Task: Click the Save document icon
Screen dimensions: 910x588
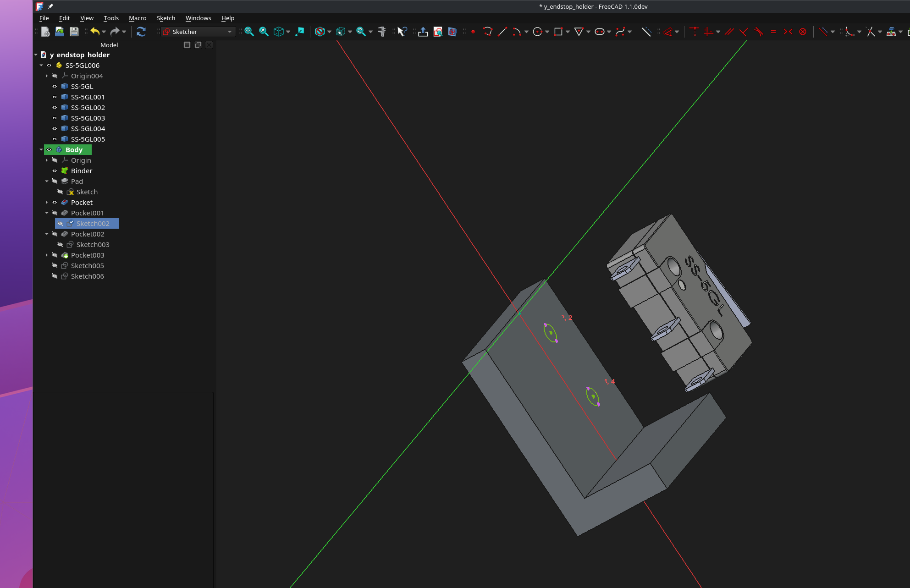Action: 74,32
